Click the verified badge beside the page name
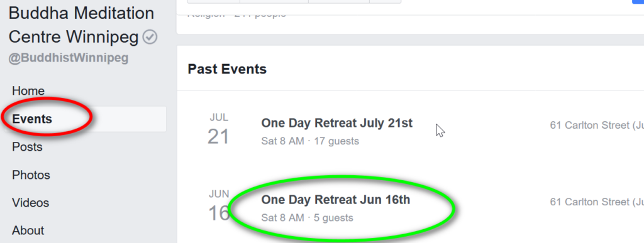The height and width of the screenshot is (243, 644). pyautogui.click(x=150, y=38)
